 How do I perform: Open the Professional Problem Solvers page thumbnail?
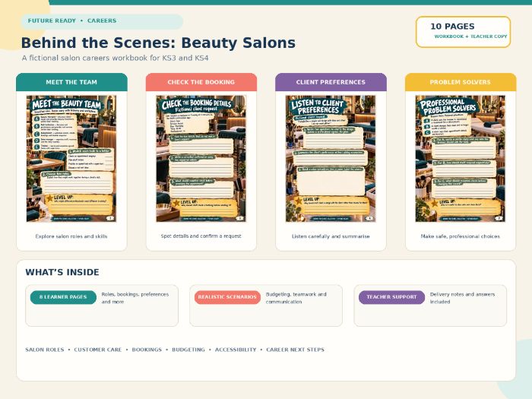[x=461, y=158]
